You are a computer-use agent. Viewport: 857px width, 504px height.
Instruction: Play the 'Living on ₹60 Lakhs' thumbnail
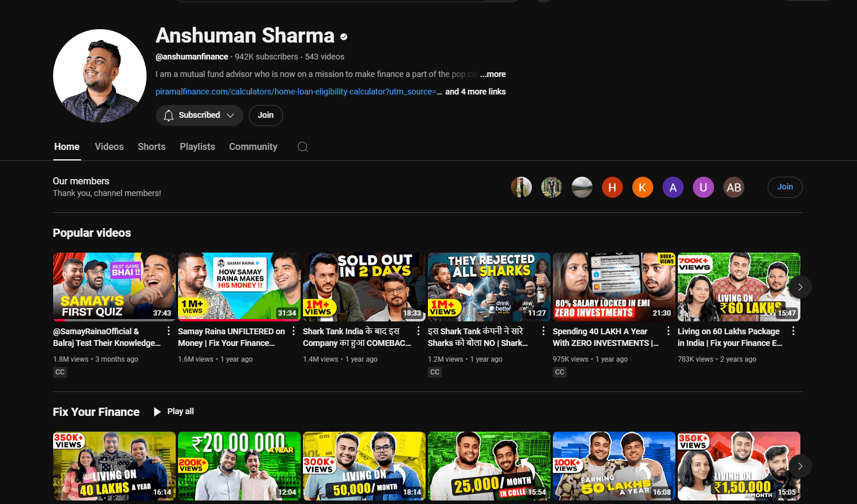739,287
